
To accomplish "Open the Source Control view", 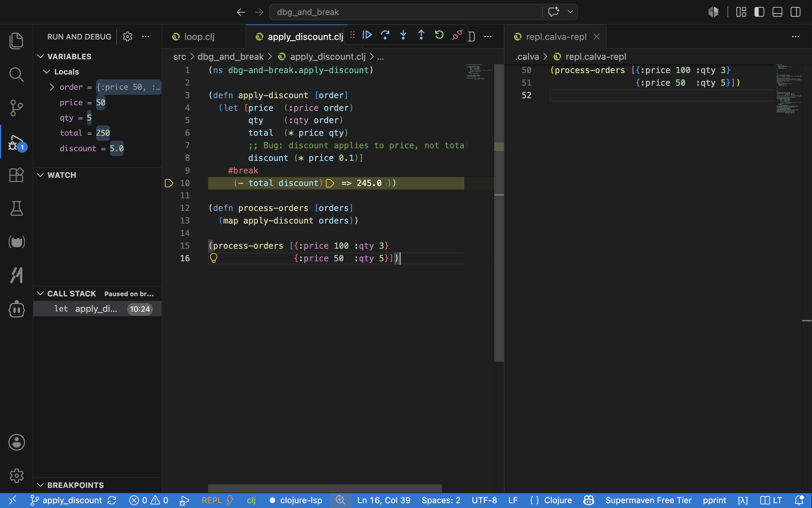I will 16,108.
